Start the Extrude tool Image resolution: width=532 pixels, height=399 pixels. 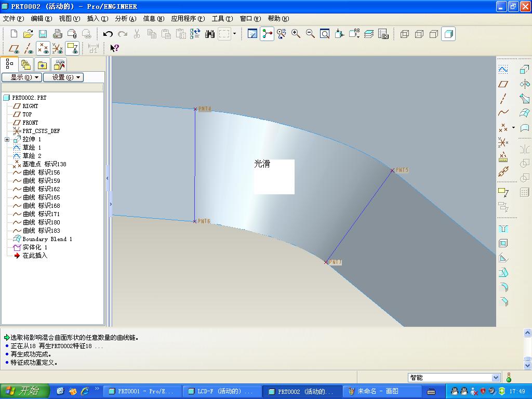point(525,70)
